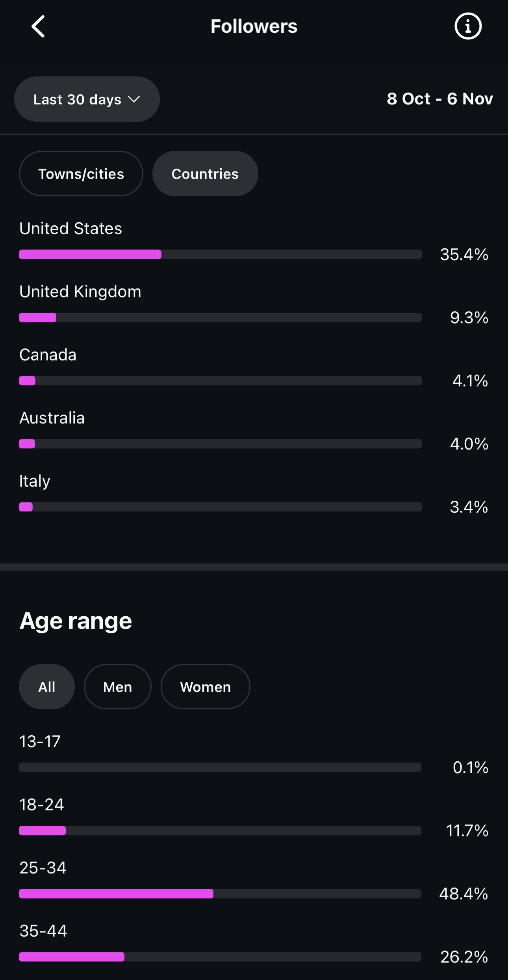Switch to the Towns/cities tab

point(81,174)
